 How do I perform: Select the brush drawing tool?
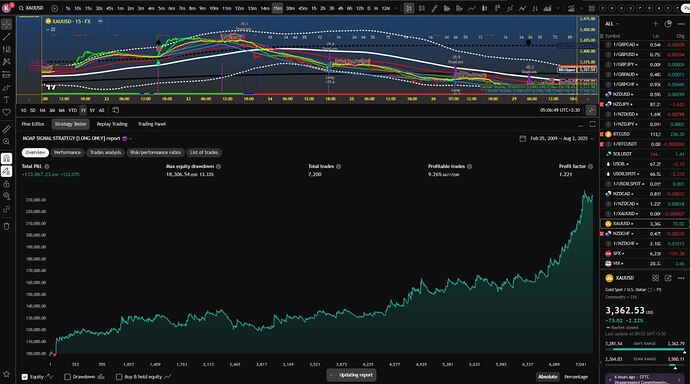[7, 87]
